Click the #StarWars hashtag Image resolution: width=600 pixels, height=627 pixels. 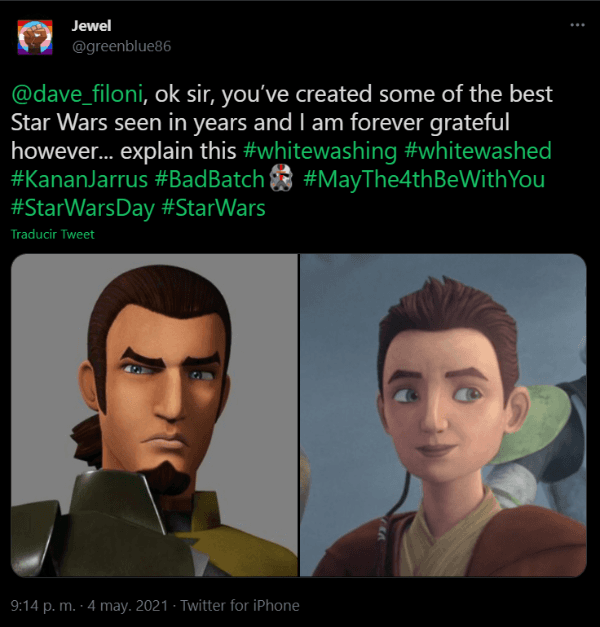point(214,208)
